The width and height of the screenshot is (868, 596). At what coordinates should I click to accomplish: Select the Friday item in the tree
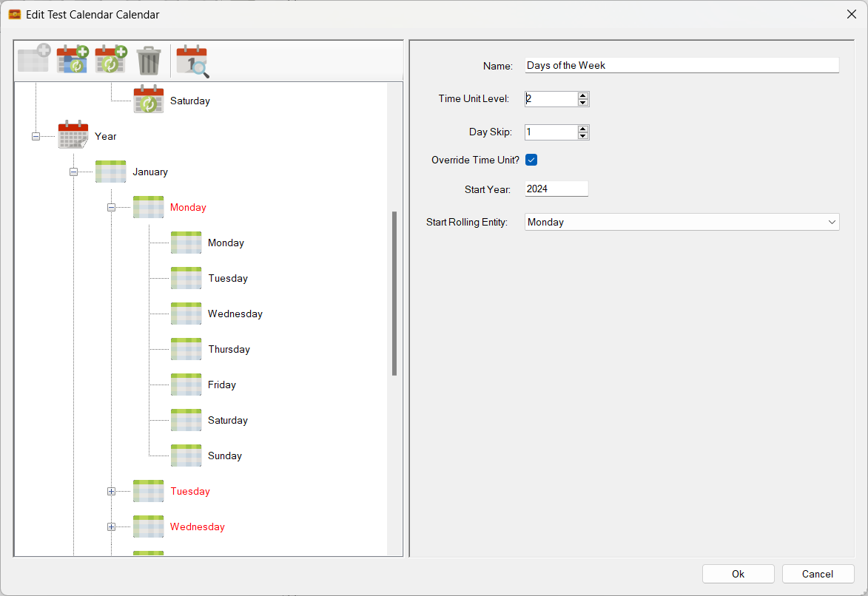tap(222, 385)
